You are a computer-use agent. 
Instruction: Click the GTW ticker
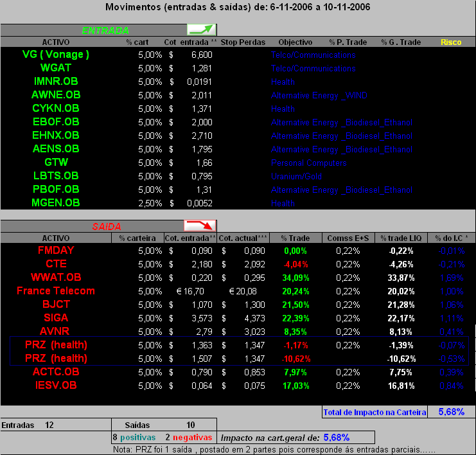(x=56, y=162)
